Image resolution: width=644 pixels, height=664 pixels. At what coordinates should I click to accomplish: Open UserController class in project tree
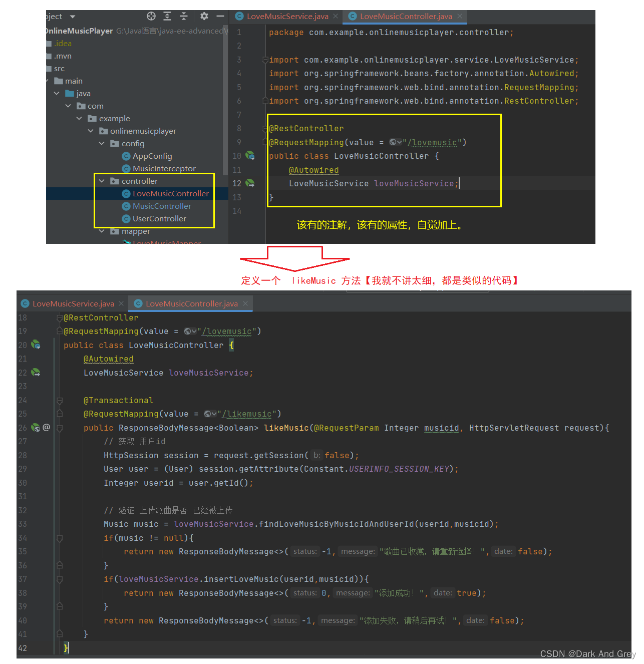159,219
